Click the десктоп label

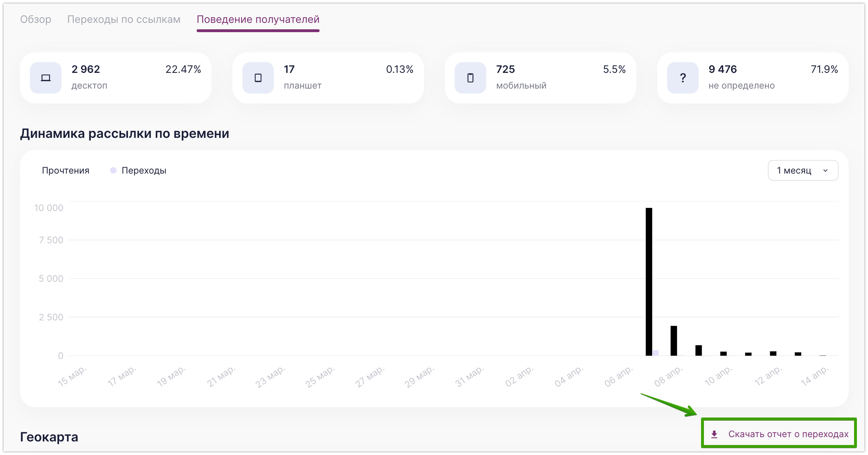pos(89,86)
